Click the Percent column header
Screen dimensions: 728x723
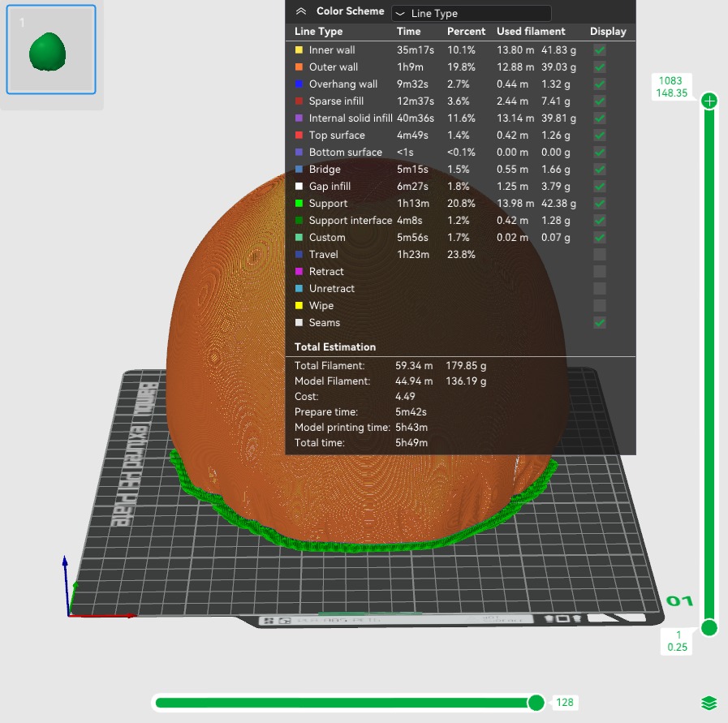(466, 32)
